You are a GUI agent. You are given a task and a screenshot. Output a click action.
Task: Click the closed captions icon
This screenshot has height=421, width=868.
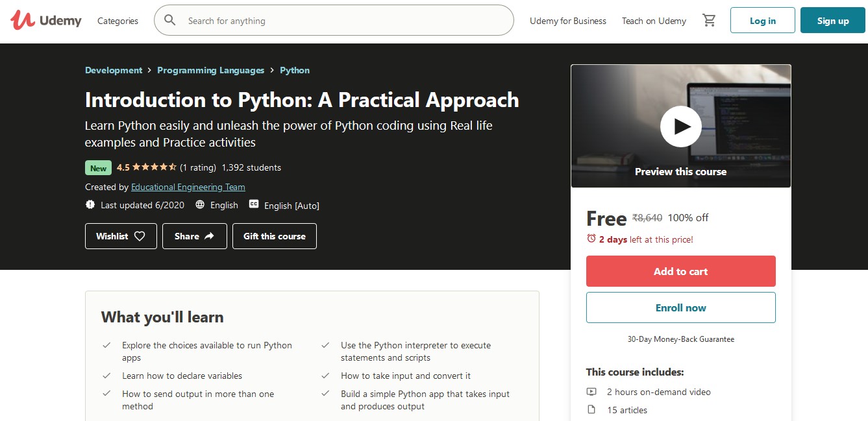tap(254, 204)
